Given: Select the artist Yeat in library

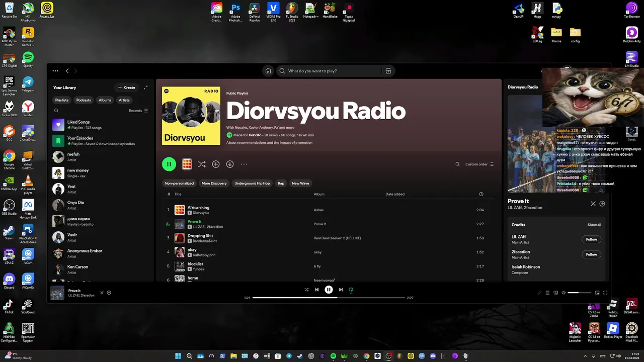Looking at the screenshot, I should tap(103, 189).
